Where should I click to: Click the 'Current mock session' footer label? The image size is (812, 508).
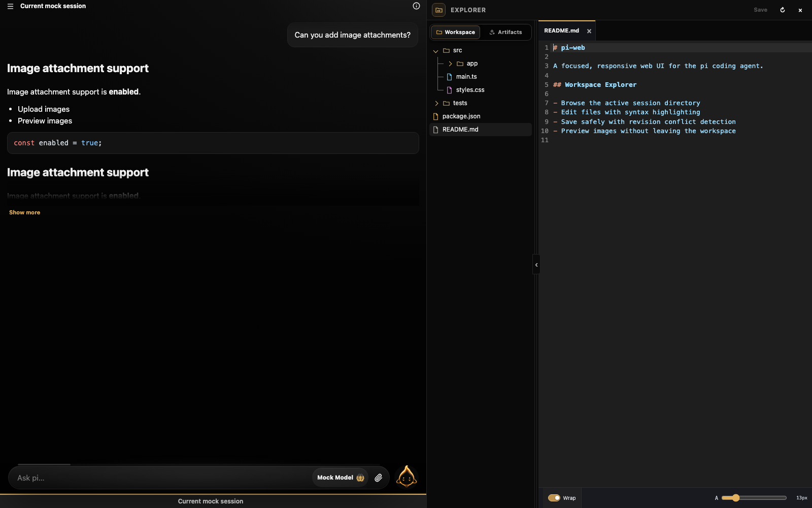pyautogui.click(x=211, y=501)
